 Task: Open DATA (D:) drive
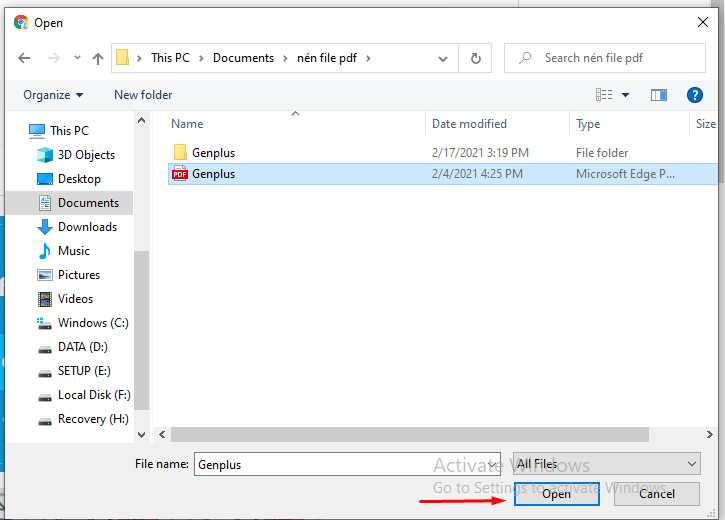click(x=82, y=347)
